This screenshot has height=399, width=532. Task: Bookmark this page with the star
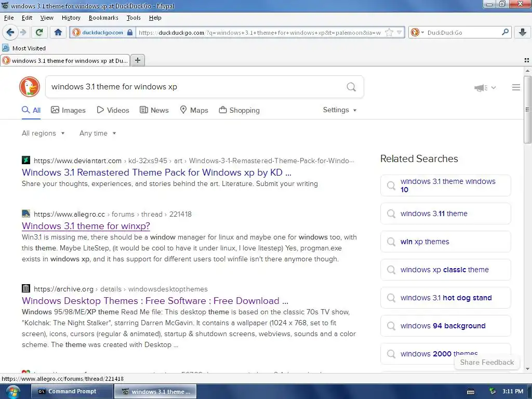tap(389, 33)
